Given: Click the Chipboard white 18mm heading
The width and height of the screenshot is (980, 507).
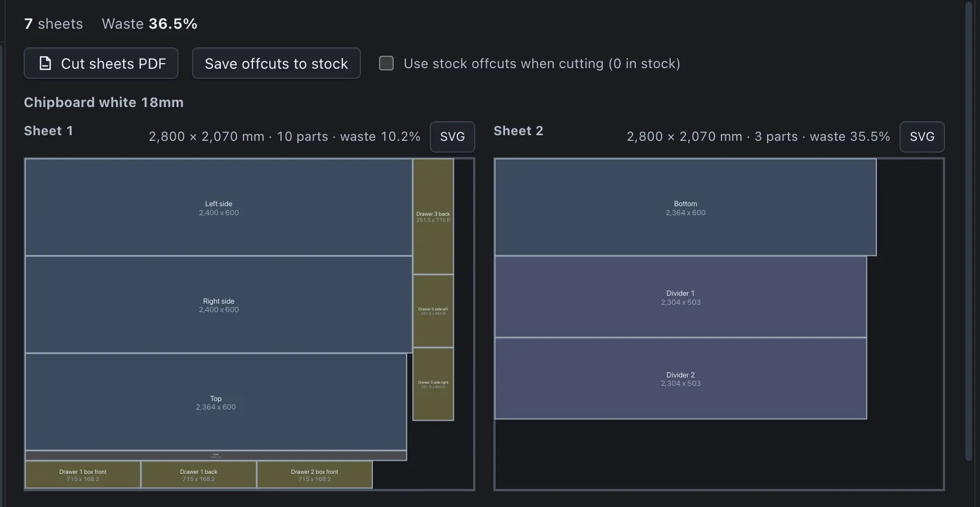Looking at the screenshot, I should point(104,103).
